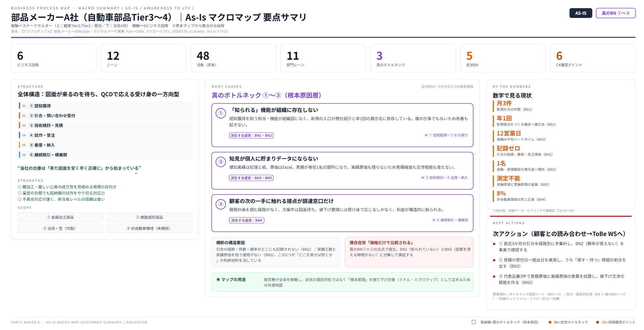Click the orange dot for BN=症状ボトルネック legend
The height and width of the screenshot is (330, 644).
[x=550, y=322]
